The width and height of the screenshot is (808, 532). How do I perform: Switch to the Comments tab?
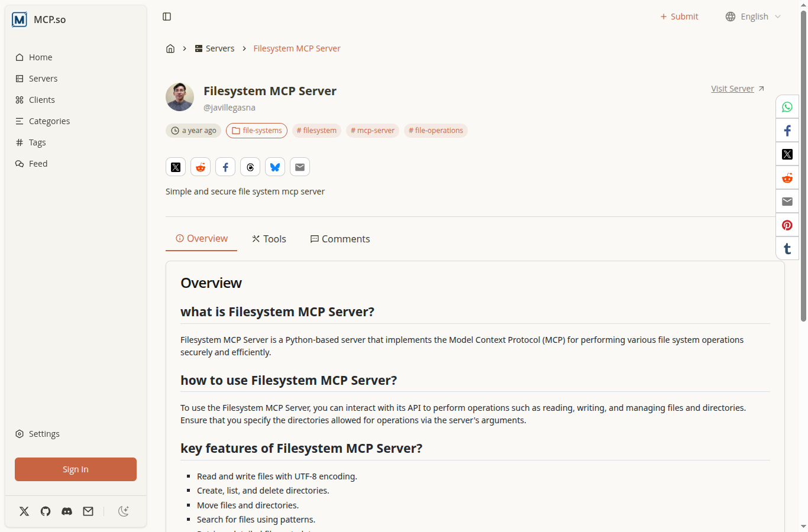[x=340, y=239]
